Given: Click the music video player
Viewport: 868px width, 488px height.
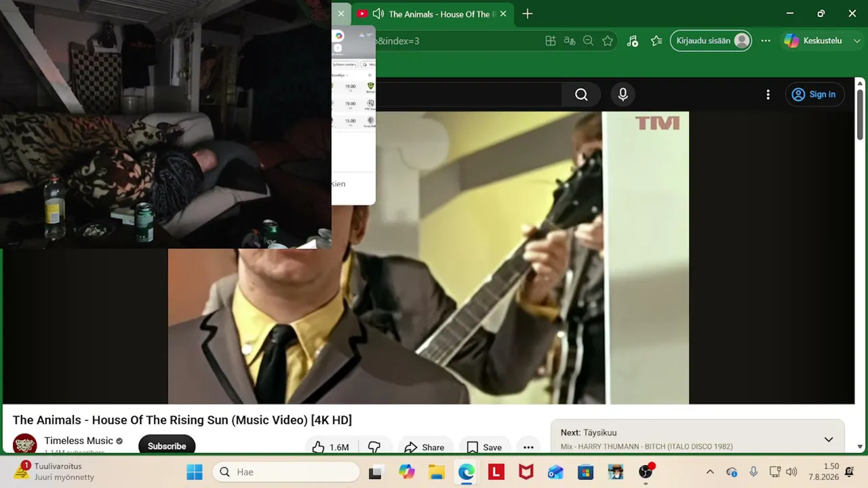Looking at the screenshot, I should click(x=429, y=258).
